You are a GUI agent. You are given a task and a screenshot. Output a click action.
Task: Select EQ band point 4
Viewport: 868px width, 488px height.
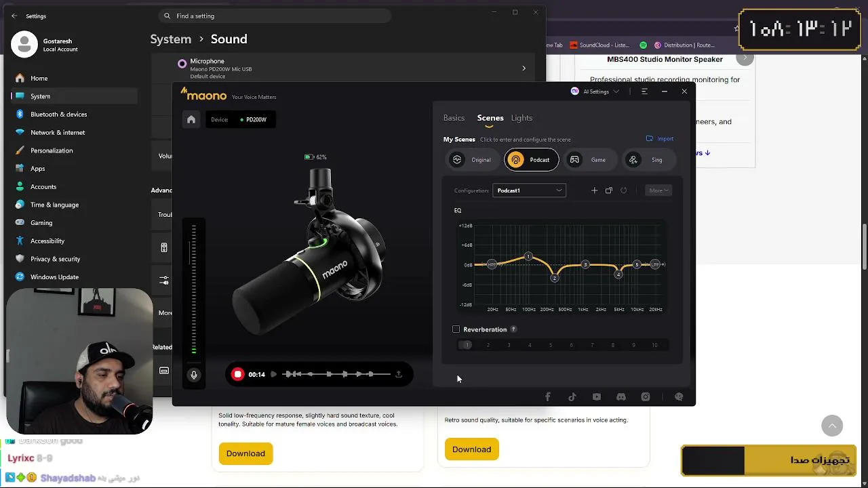coord(618,274)
